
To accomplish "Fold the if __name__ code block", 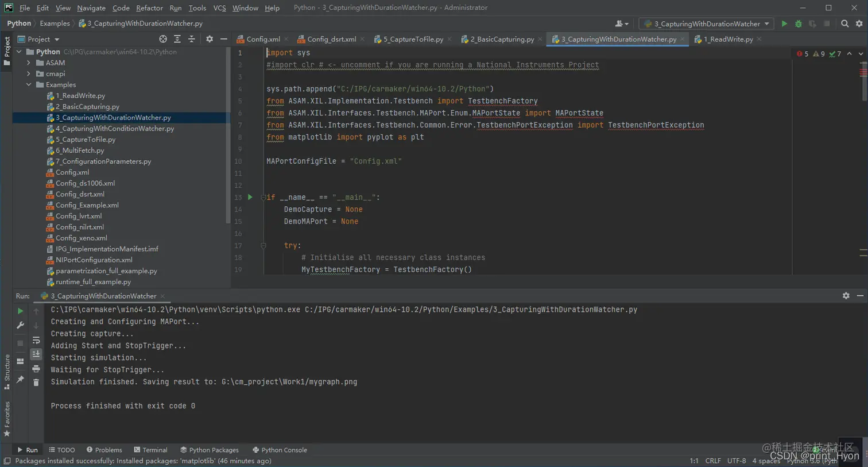I will point(263,197).
